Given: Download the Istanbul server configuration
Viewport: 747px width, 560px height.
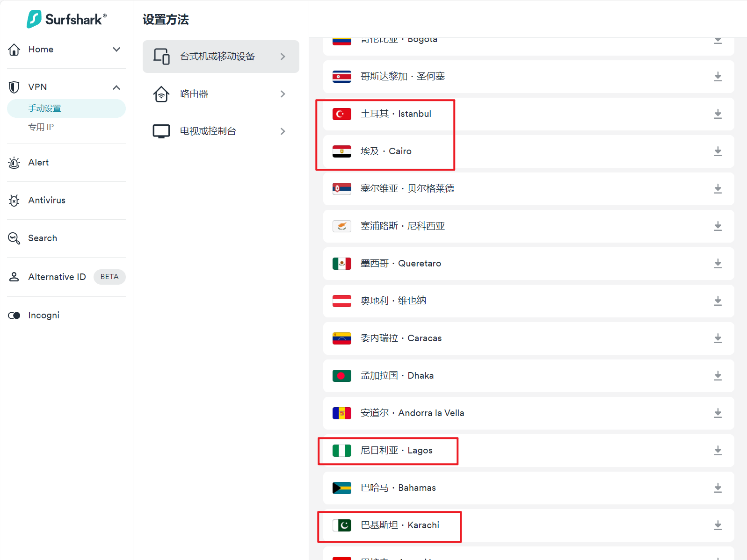Looking at the screenshot, I should click(718, 114).
